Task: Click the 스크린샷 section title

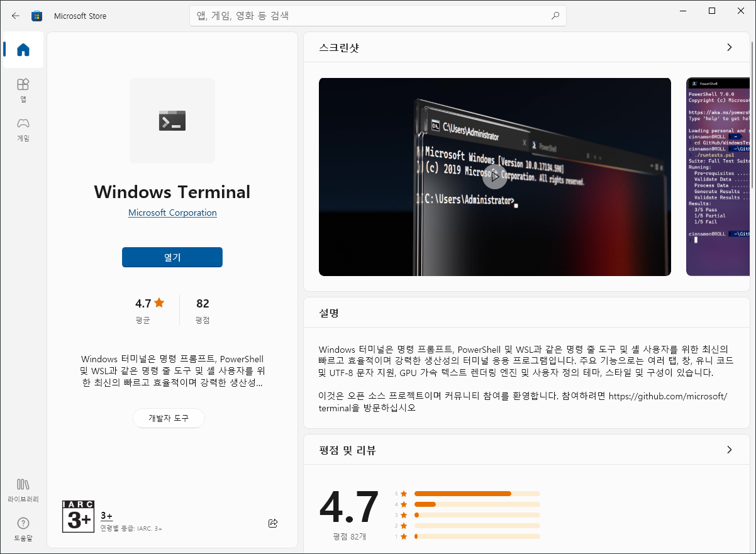Action: (x=339, y=48)
